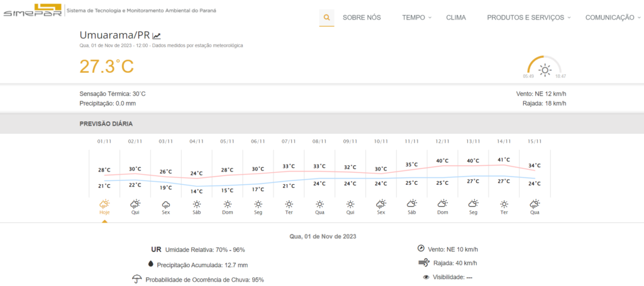This screenshot has height=286, width=644.
Task: Click Precipitação Acumulada: 12.7 mm text
Action: click(202, 265)
